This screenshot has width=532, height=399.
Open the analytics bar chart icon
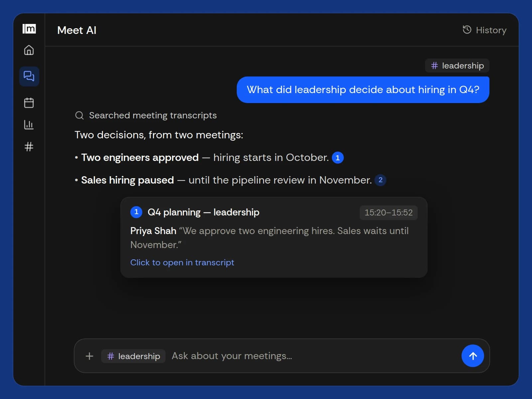click(29, 125)
